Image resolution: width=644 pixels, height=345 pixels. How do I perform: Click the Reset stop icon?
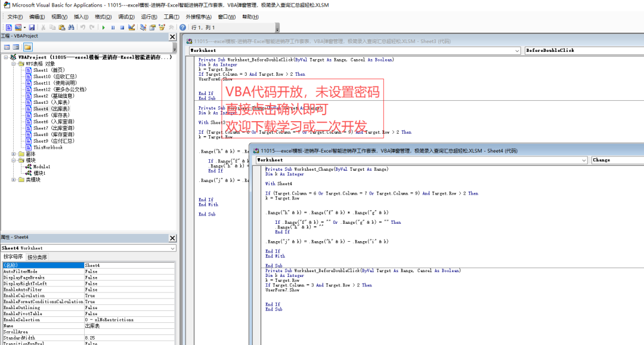pyautogui.click(x=122, y=27)
